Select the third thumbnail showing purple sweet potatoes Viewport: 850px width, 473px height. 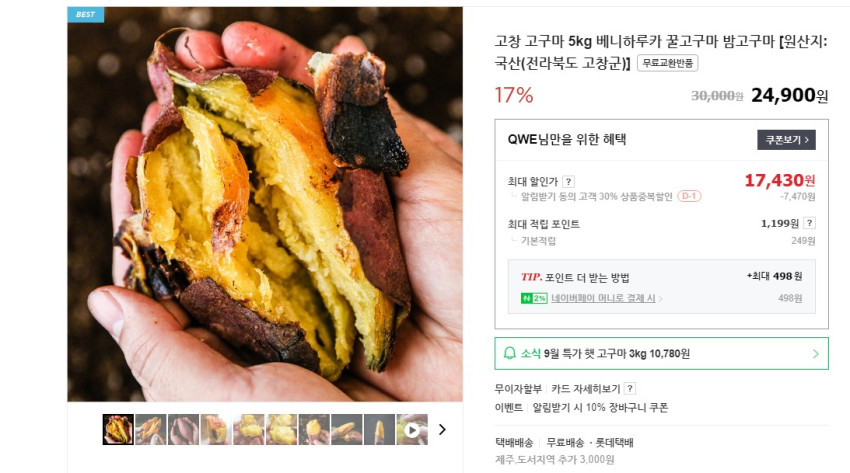click(x=183, y=430)
